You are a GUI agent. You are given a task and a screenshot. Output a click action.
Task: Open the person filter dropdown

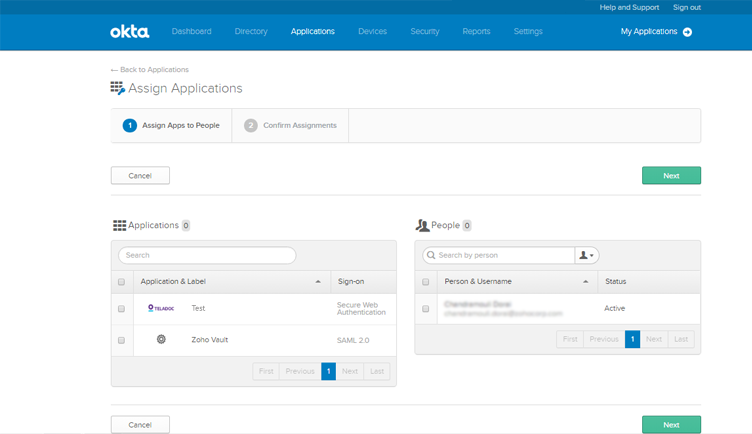point(587,255)
